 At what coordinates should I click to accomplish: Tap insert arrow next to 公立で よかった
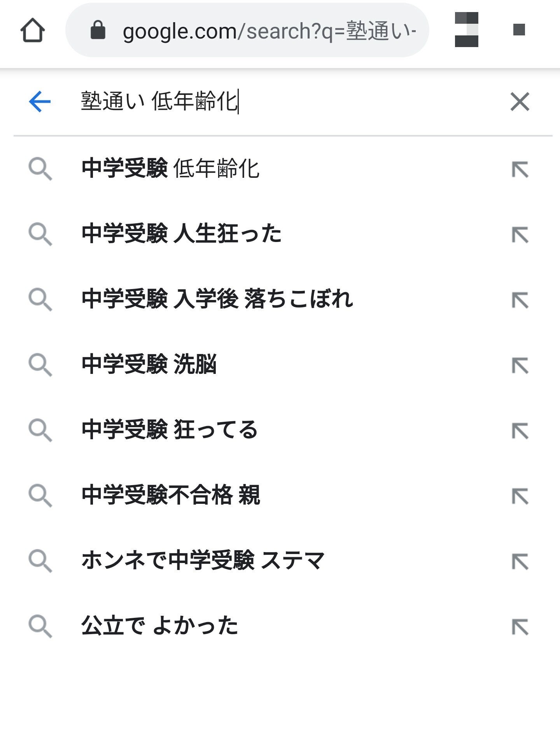point(520,627)
